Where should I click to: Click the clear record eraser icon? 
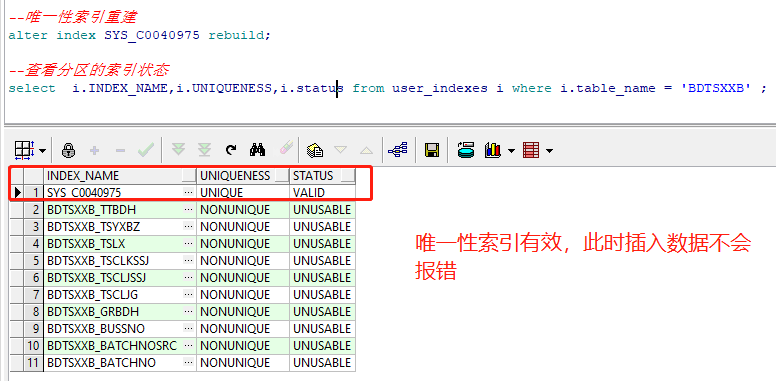pos(286,148)
